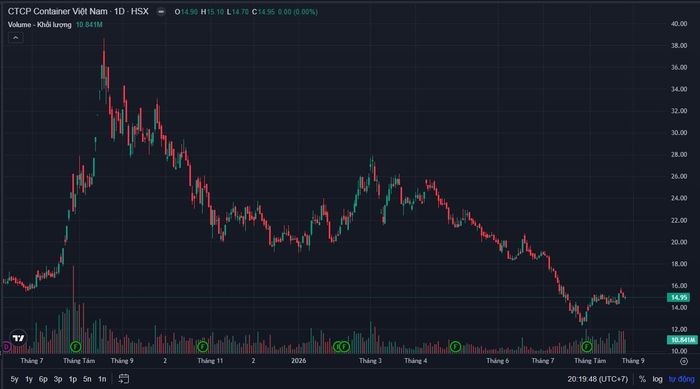The width and height of the screenshot is (700, 389).
Task: Click the purple D dividend marker
Action: coord(6,346)
